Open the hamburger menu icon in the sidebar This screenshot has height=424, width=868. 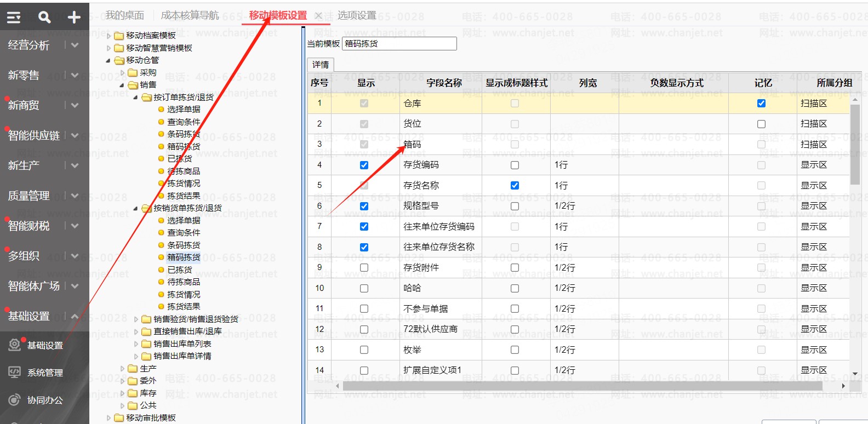[14, 18]
